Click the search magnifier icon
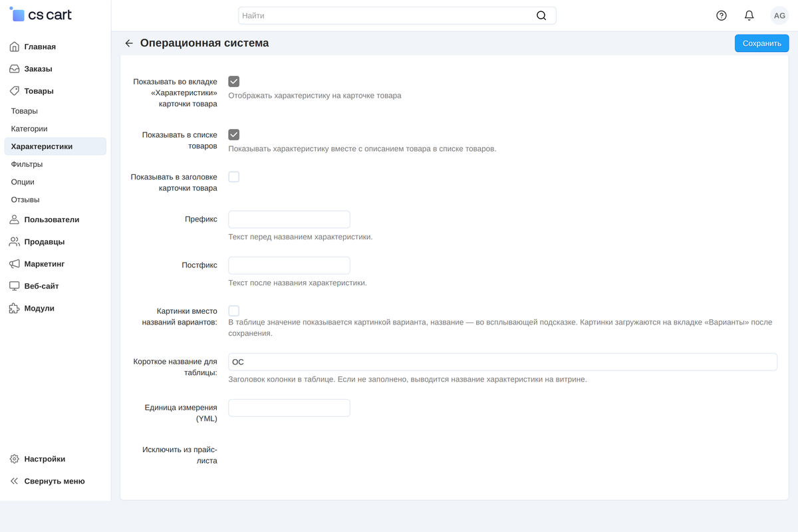 541,15
